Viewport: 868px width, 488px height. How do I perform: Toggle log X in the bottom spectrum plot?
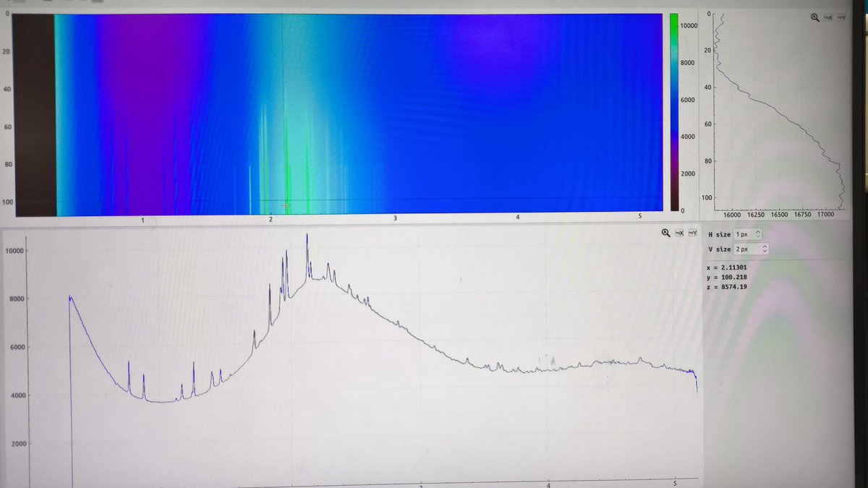[x=679, y=233]
